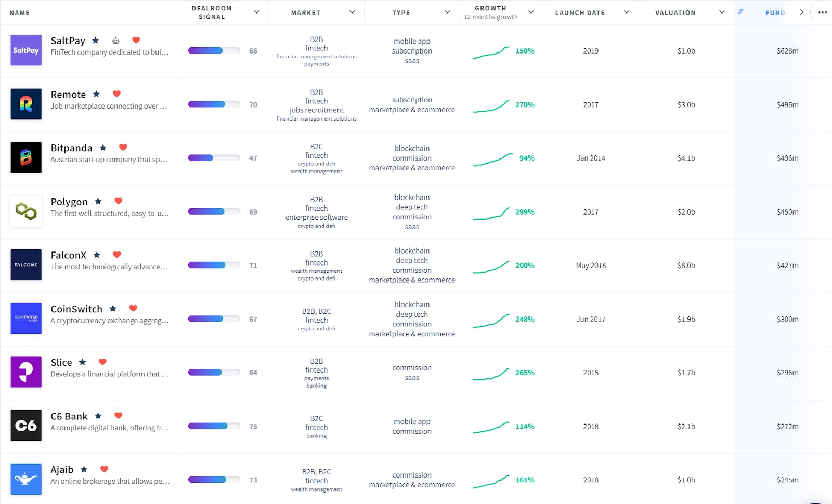This screenshot has width=832, height=504.
Task: Expand the Dealroom Signal column dropdown
Action: pos(256,12)
